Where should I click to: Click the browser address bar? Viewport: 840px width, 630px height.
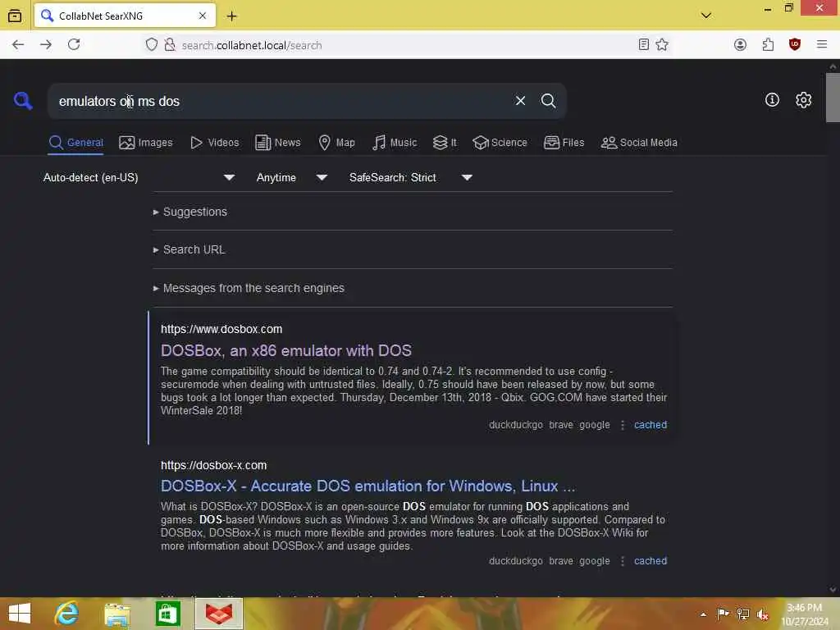[x=407, y=45]
